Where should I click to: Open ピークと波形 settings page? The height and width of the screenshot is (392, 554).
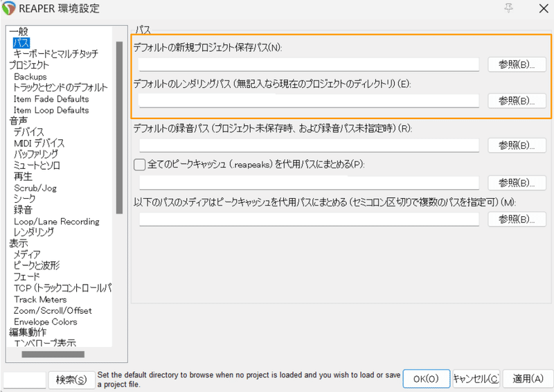click(37, 265)
